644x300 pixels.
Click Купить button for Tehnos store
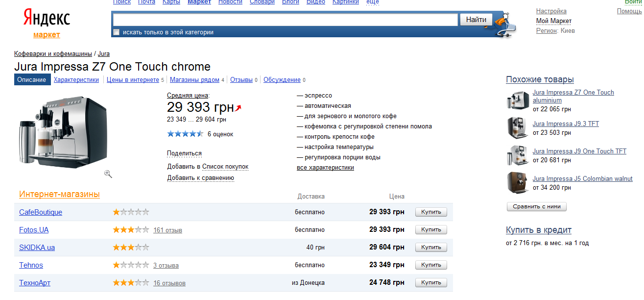431,265
